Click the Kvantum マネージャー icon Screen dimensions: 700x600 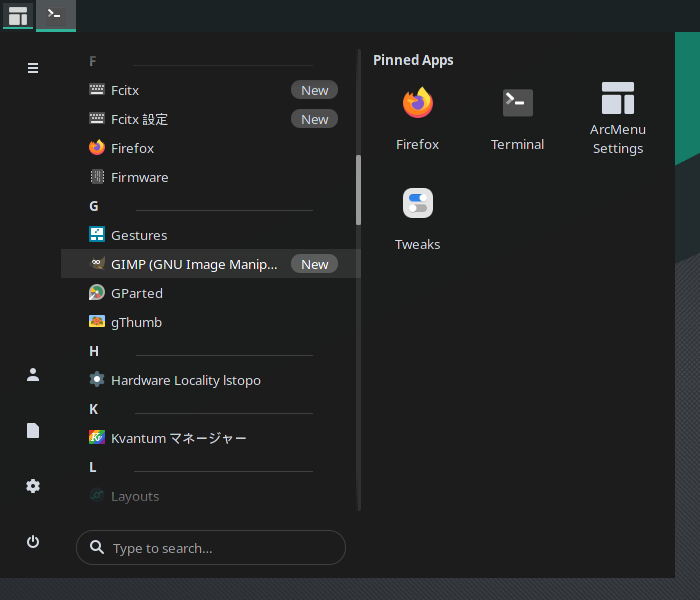(97, 438)
